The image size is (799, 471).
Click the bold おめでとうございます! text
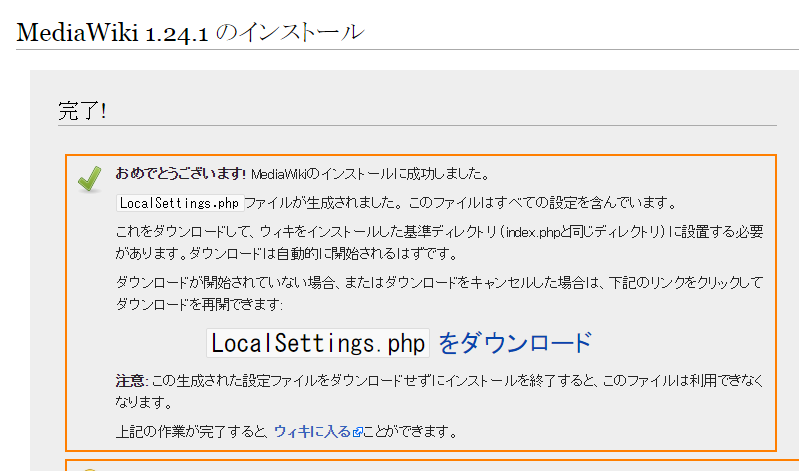(x=181, y=174)
